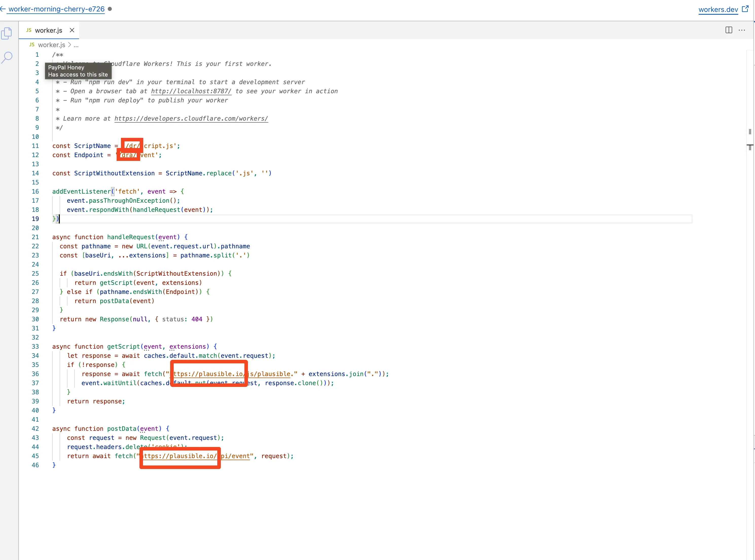755x560 pixels.
Task: Open the Search magnifier icon in sidebar
Action: (x=7, y=57)
